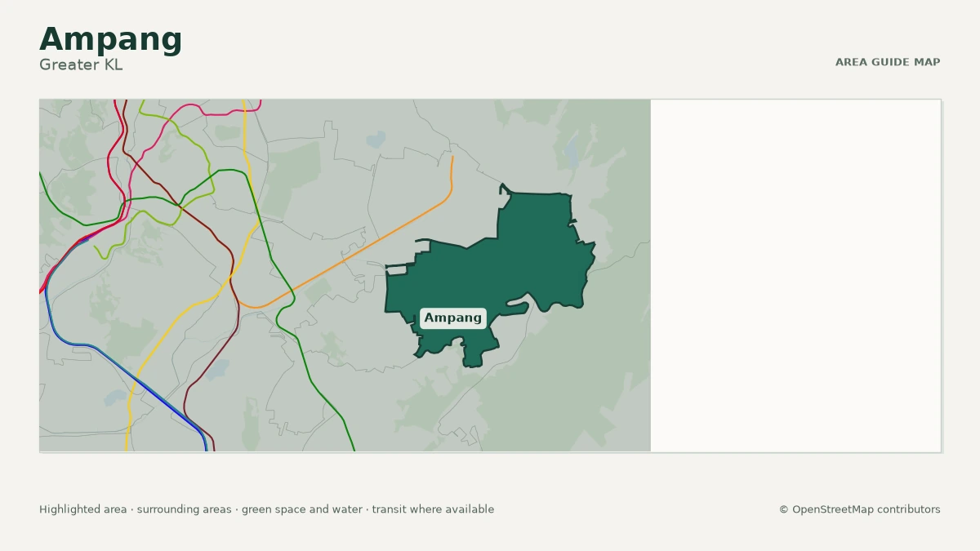Screen dimensions: 980x551
Task: Select the Greater KL subtitle
Action: 81,64
